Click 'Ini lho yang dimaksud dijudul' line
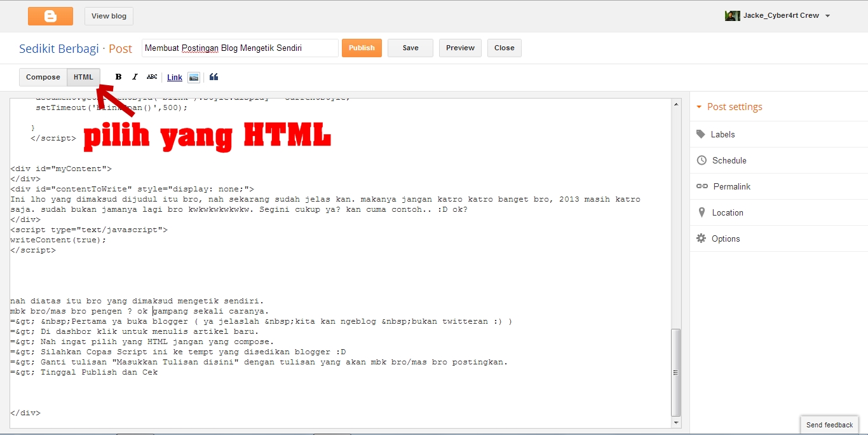Viewport: 868px width, 435px height. (325, 199)
